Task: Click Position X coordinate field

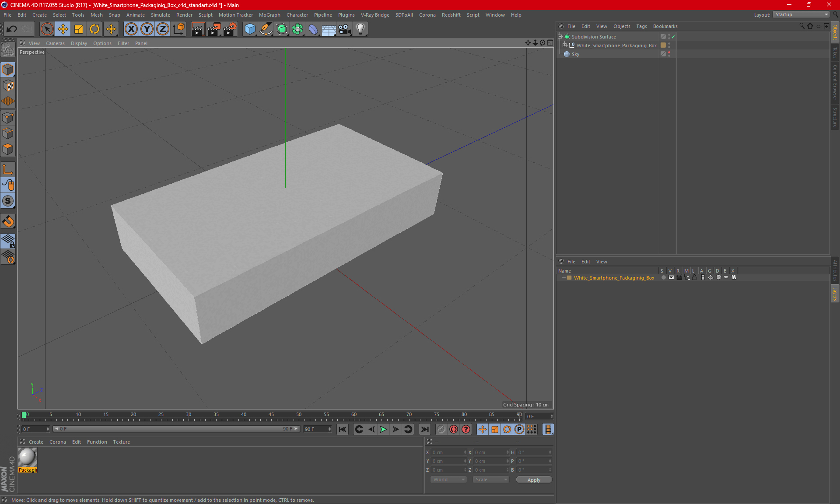Action: (448, 452)
